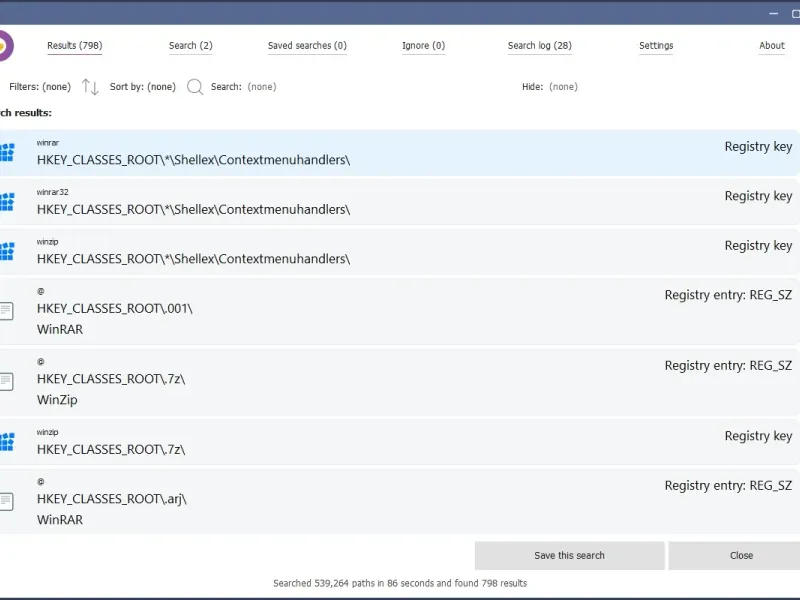
Task: Open Saved searches (0) tab
Action: (x=307, y=45)
